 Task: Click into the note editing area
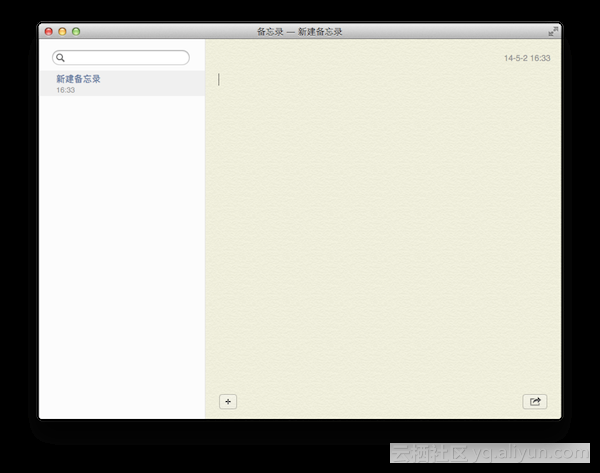point(383,230)
